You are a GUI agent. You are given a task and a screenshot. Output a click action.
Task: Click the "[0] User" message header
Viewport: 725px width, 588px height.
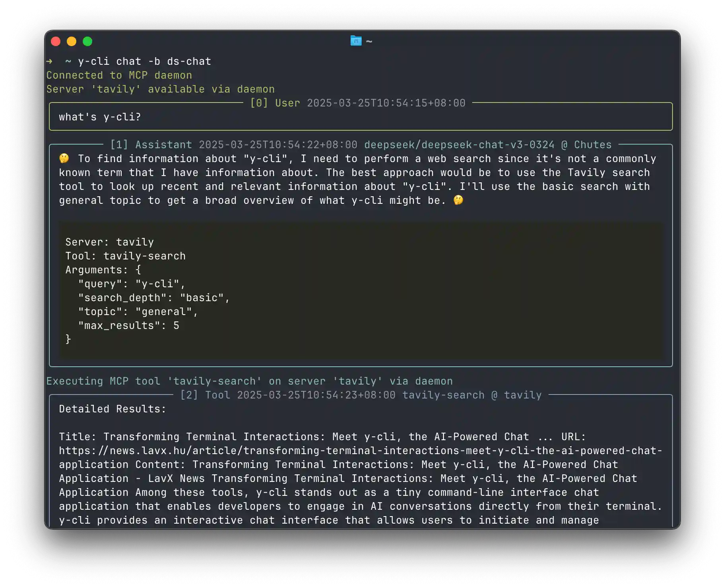tap(275, 103)
